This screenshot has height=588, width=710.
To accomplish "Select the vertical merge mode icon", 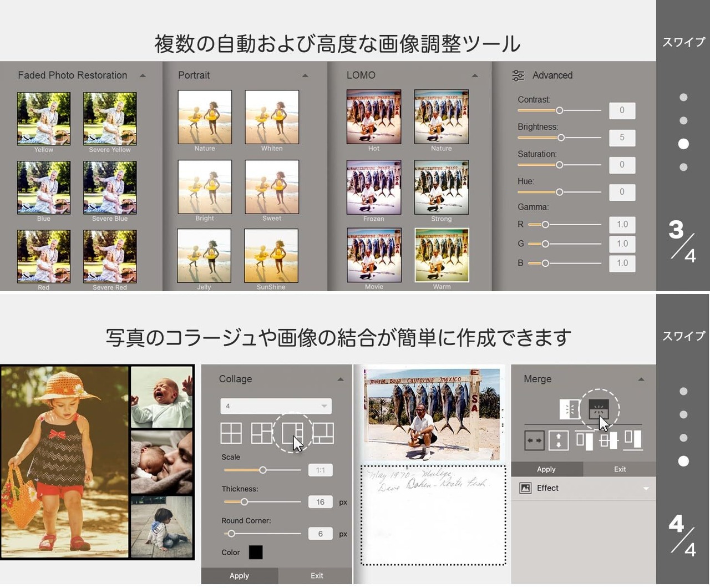I will click(x=599, y=409).
